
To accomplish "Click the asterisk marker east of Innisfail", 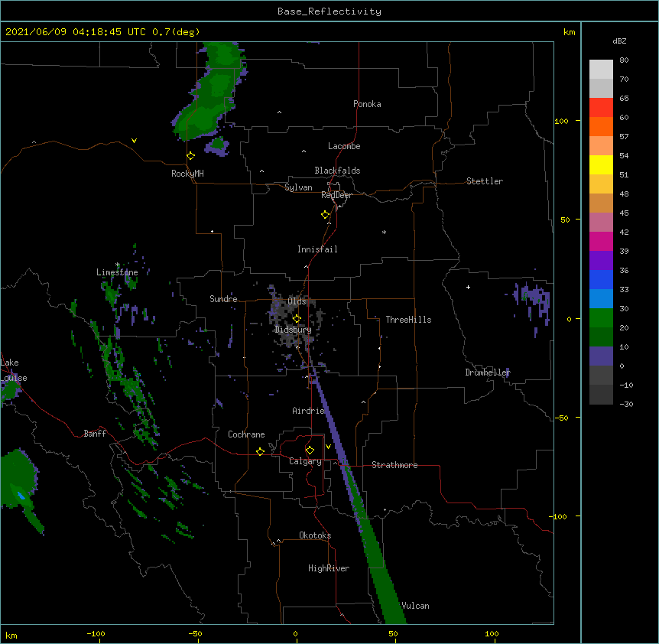I will pos(384,232).
